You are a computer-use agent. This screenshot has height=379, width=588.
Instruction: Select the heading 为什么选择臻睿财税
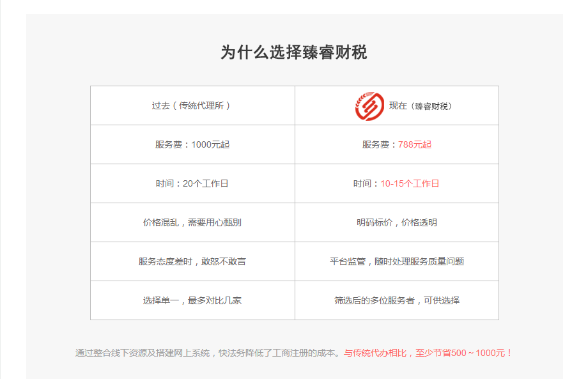[x=294, y=52]
